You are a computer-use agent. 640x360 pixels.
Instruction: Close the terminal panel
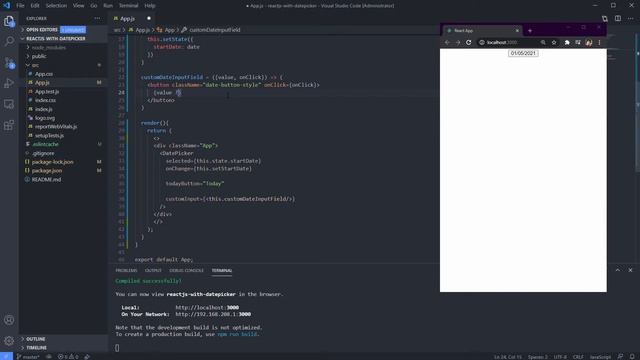pos(630,270)
